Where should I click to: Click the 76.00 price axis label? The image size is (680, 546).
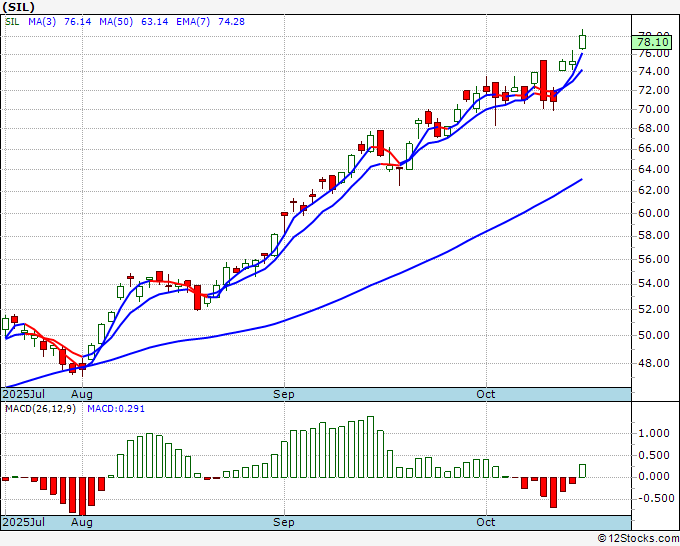654,54
